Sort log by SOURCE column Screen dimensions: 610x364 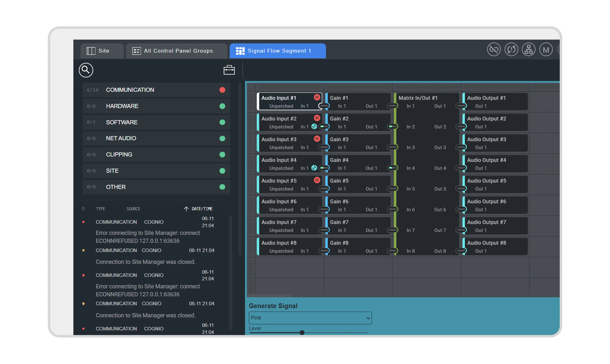pyautogui.click(x=133, y=209)
